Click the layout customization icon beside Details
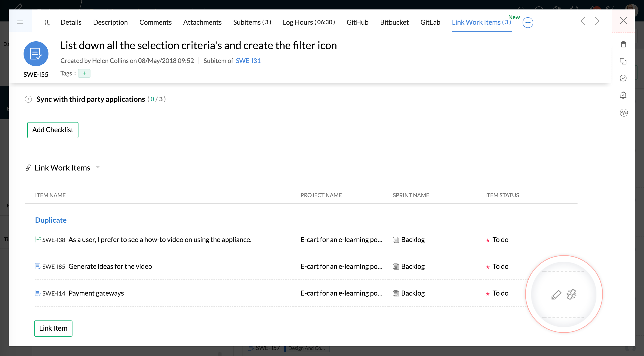 pos(47,23)
